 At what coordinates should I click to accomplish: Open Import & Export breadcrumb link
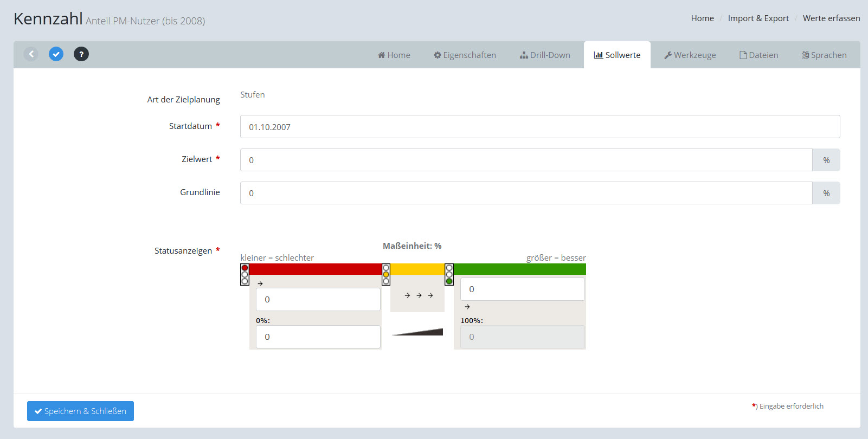[758, 18]
